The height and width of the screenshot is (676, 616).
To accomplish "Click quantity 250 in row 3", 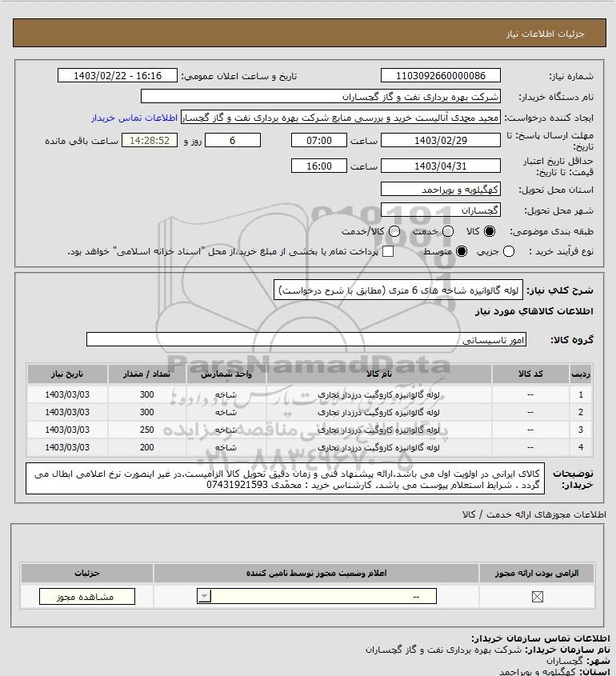I will pos(146,430).
